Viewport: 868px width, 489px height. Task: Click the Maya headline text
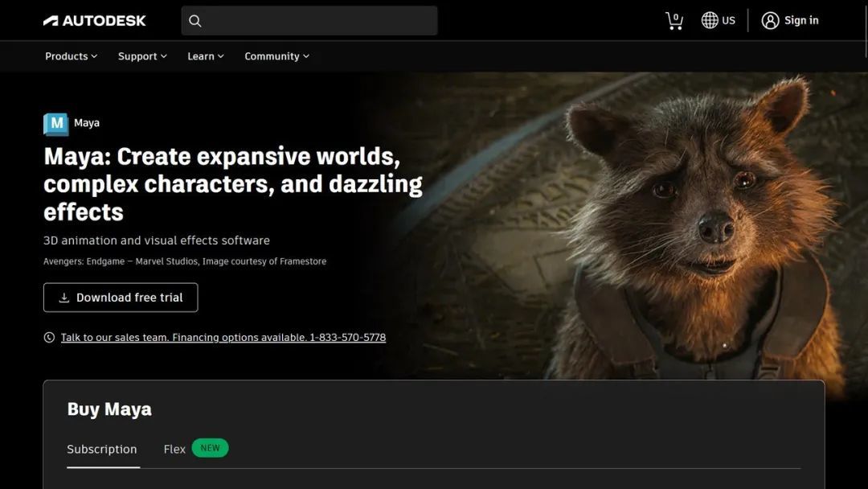tap(232, 184)
